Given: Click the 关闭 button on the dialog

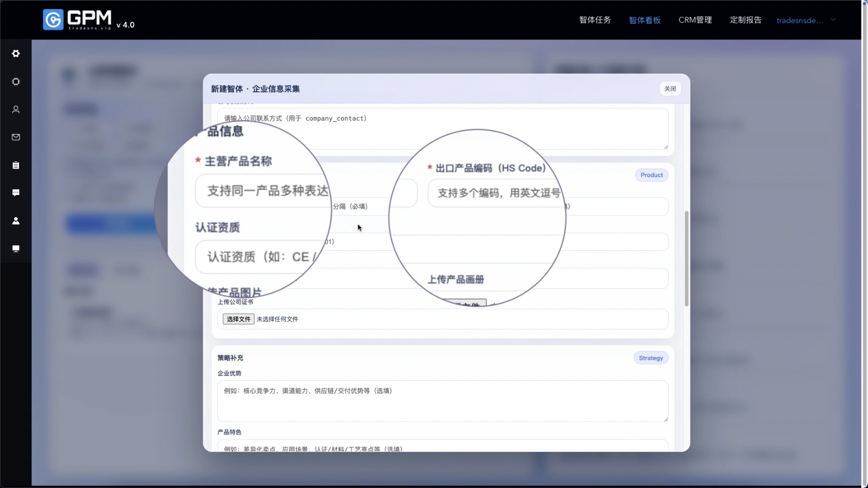Looking at the screenshot, I should pos(670,89).
